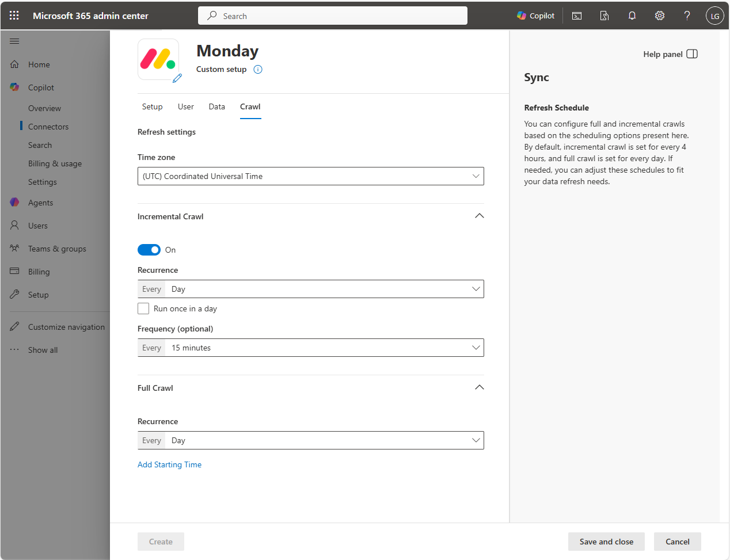730x560 pixels.
Task: Open the What's new document icon
Action: point(604,16)
